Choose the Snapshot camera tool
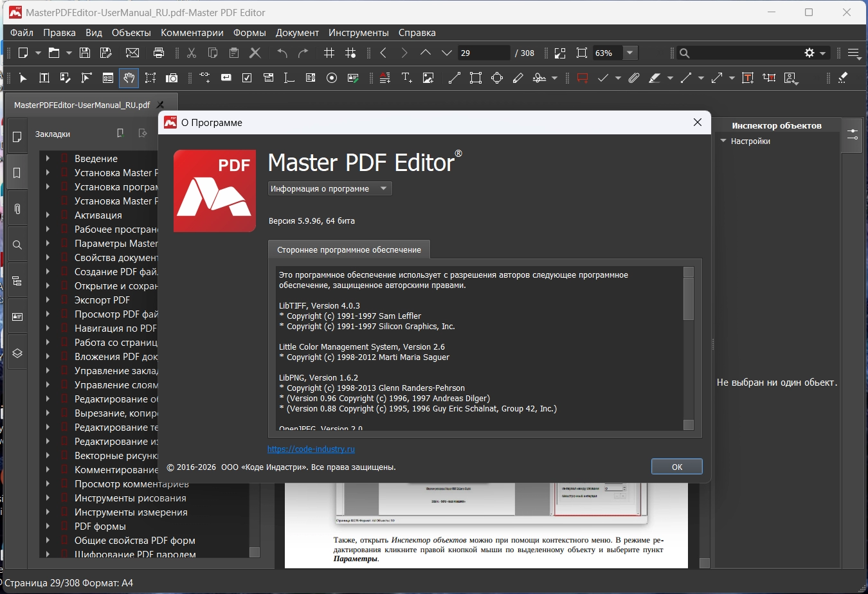 pos(172,78)
